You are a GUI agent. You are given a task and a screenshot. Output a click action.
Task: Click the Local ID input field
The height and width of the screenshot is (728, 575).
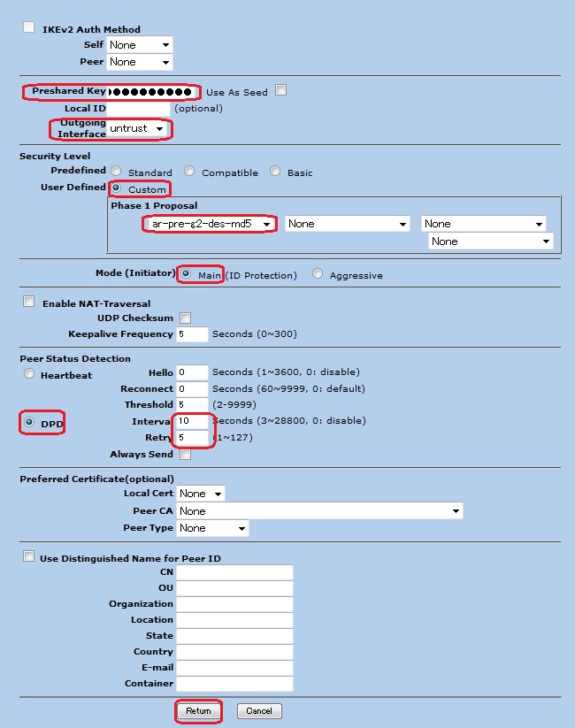138,109
